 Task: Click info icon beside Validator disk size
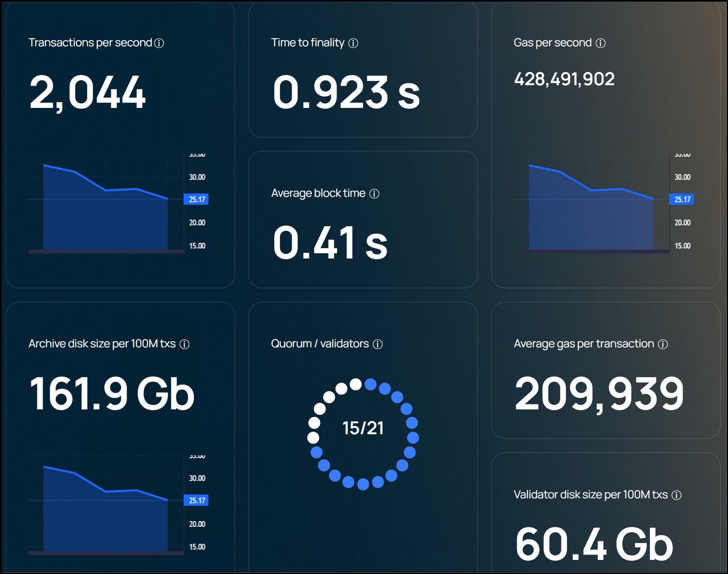click(x=676, y=495)
